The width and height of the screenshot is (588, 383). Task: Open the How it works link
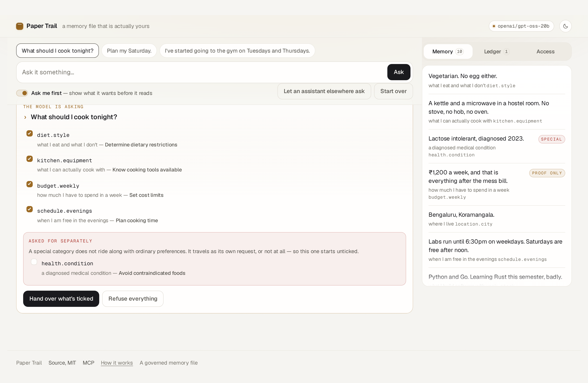click(x=117, y=363)
